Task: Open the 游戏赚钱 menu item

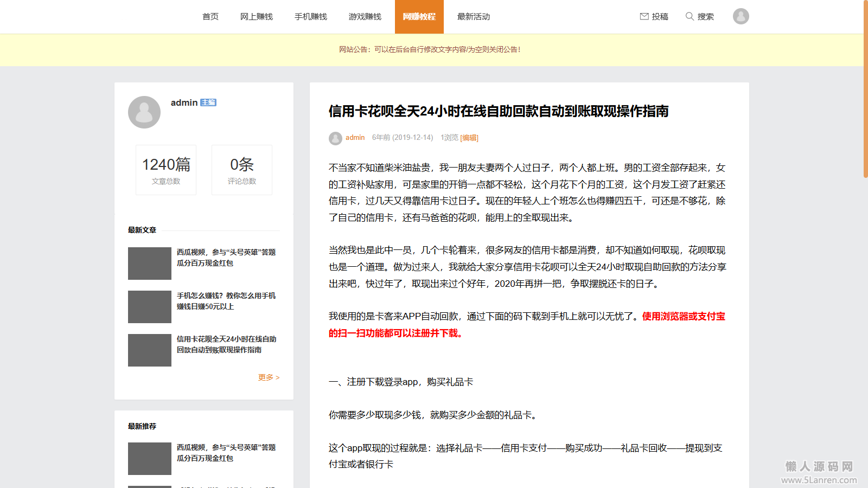Action: [365, 17]
